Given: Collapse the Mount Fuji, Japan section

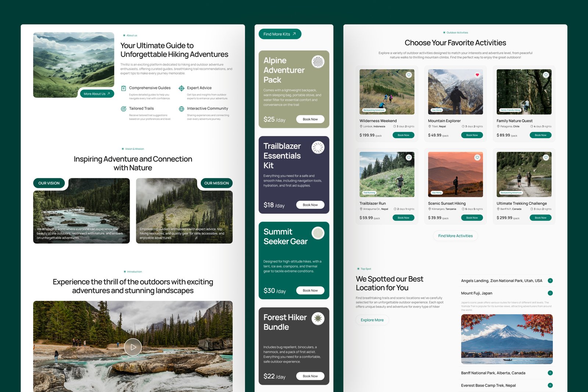Looking at the screenshot, I should coord(550,293).
